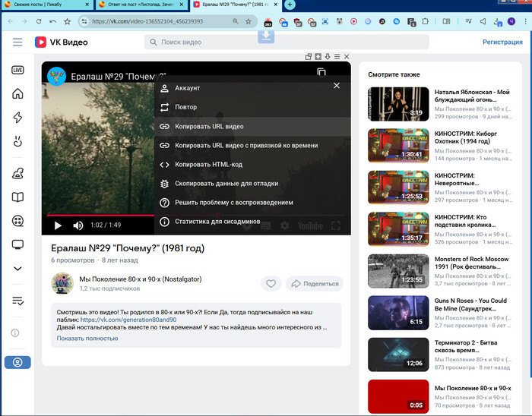
Task: Expand description with 'Показать полностью'
Action: tap(87, 338)
